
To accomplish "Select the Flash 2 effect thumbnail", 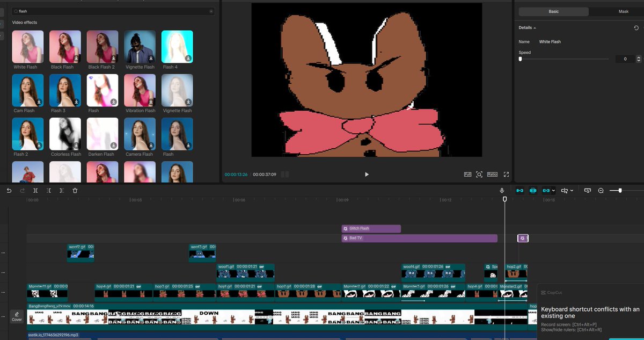I will [28, 134].
